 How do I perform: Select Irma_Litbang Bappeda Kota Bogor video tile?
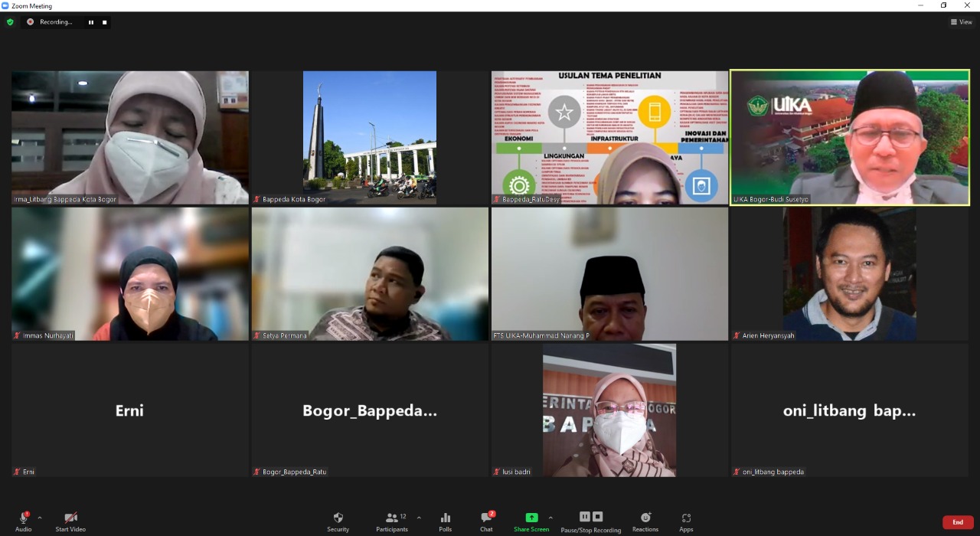[x=130, y=138]
